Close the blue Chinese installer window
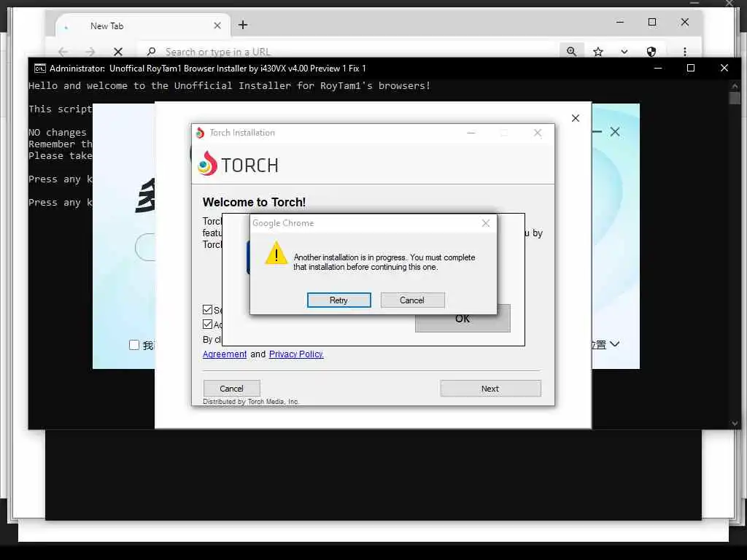Screen dimensions: 747x560 click(615, 132)
